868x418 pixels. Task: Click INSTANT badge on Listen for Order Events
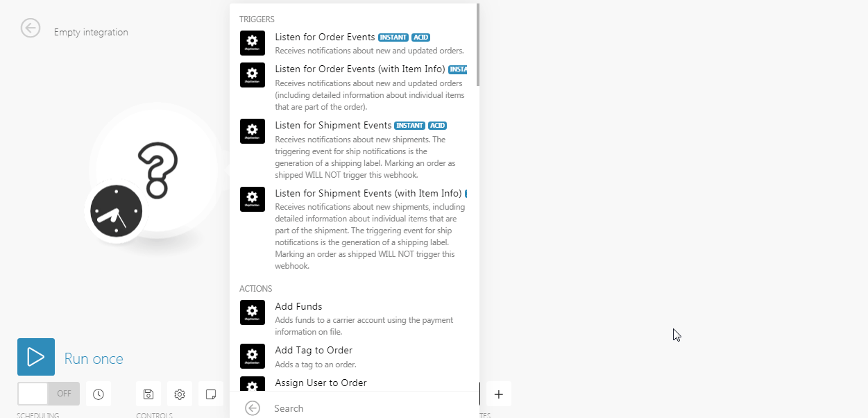pyautogui.click(x=393, y=37)
